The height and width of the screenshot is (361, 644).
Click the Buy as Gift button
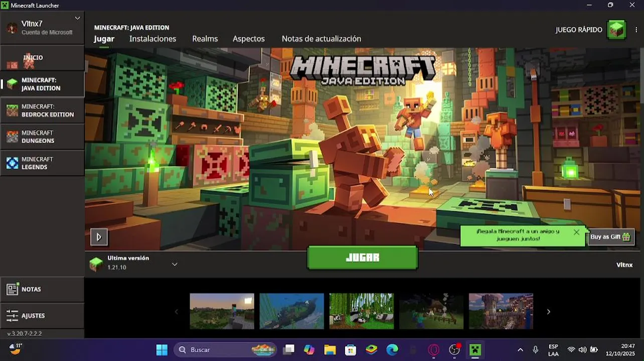610,237
